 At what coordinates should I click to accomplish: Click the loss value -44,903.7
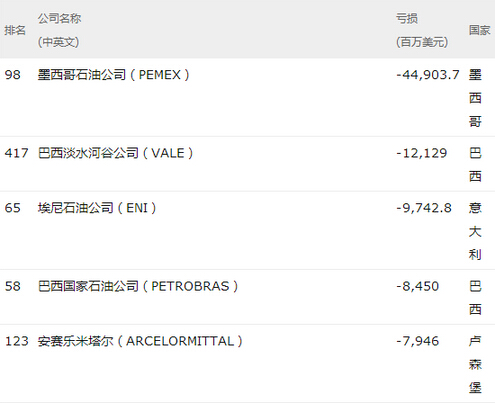(x=428, y=75)
